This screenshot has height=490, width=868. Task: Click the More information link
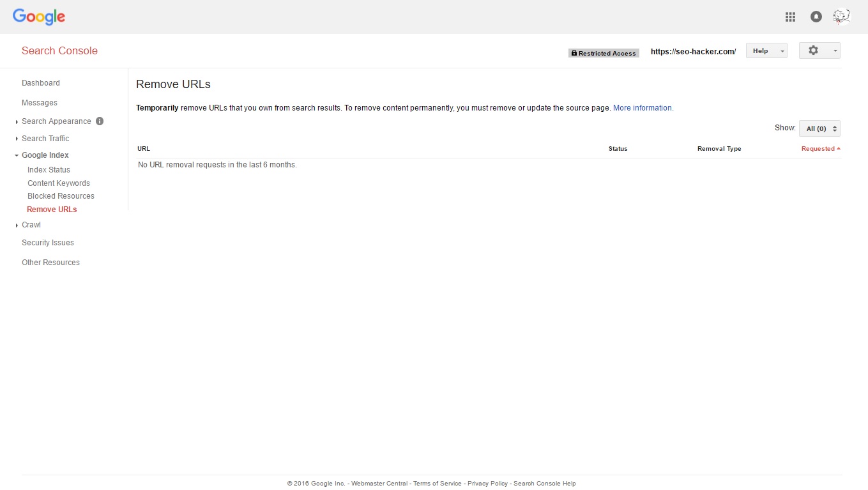click(x=643, y=108)
